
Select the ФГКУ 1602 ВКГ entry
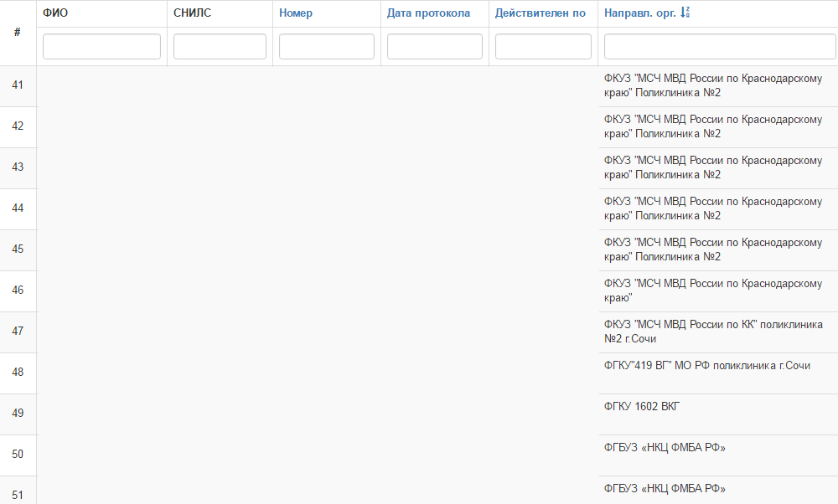(642, 407)
